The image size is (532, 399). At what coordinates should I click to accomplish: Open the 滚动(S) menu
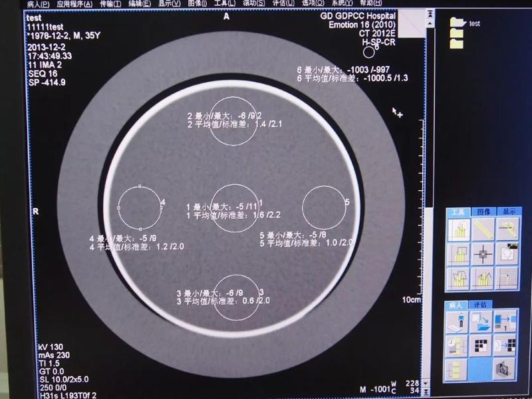(254, 3)
